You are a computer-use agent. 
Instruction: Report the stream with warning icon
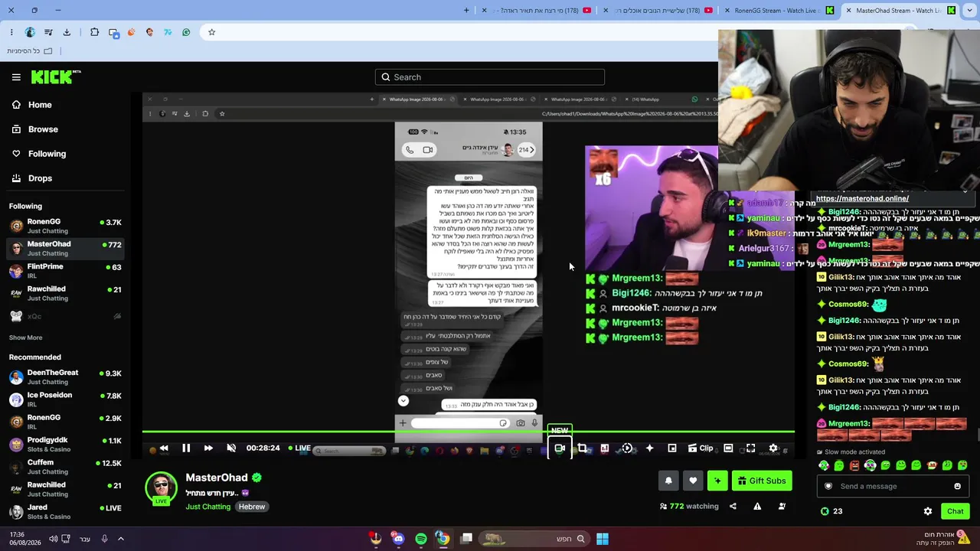click(757, 506)
